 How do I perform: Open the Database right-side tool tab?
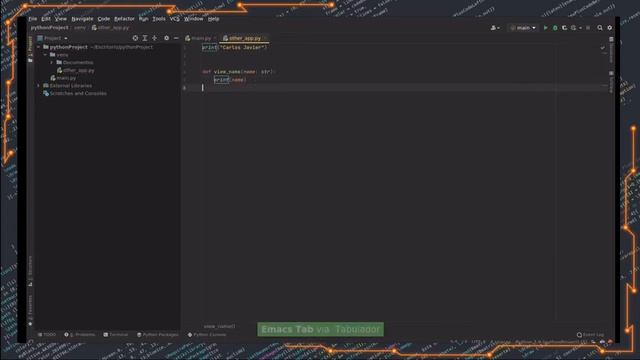(x=611, y=50)
